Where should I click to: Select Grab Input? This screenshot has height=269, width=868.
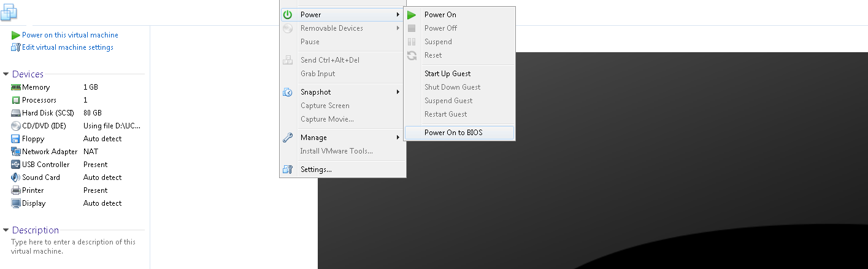pyautogui.click(x=342, y=74)
